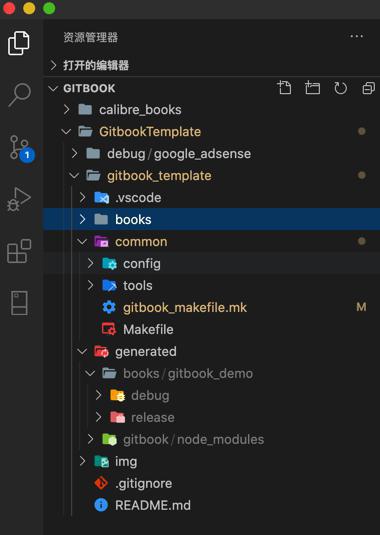The width and height of the screenshot is (380, 535).
Task: Click the red generated folder icon
Action: click(102, 351)
